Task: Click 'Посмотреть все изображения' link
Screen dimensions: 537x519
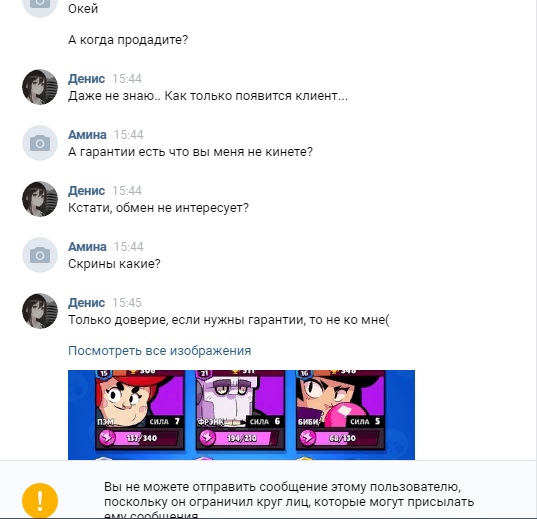Action: 160,351
